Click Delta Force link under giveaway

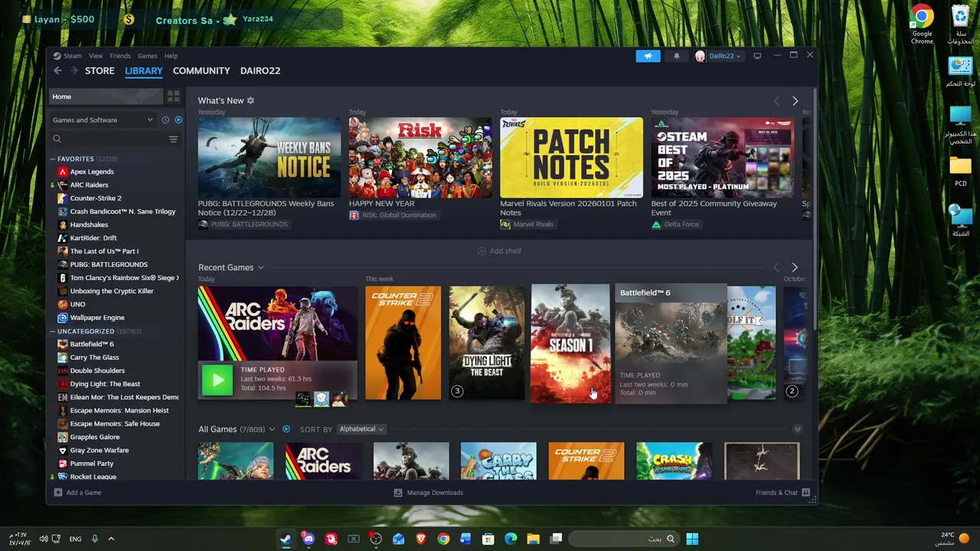coord(681,224)
